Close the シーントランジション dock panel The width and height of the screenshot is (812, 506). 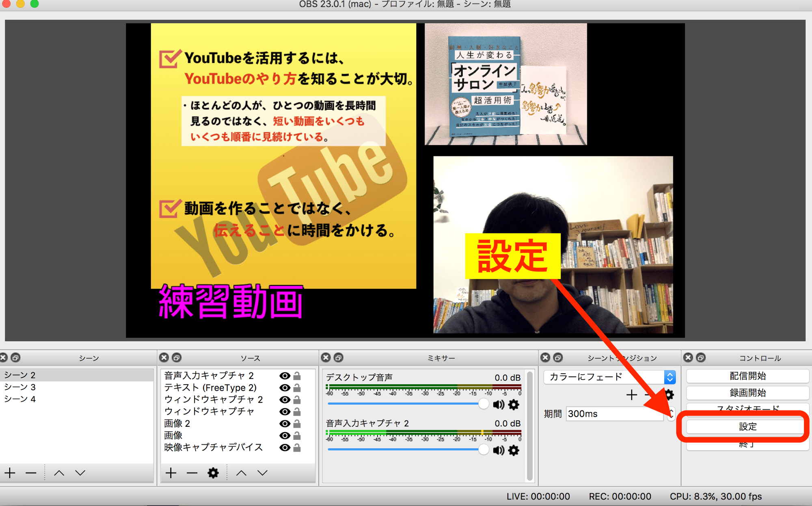tap(546, 357)
